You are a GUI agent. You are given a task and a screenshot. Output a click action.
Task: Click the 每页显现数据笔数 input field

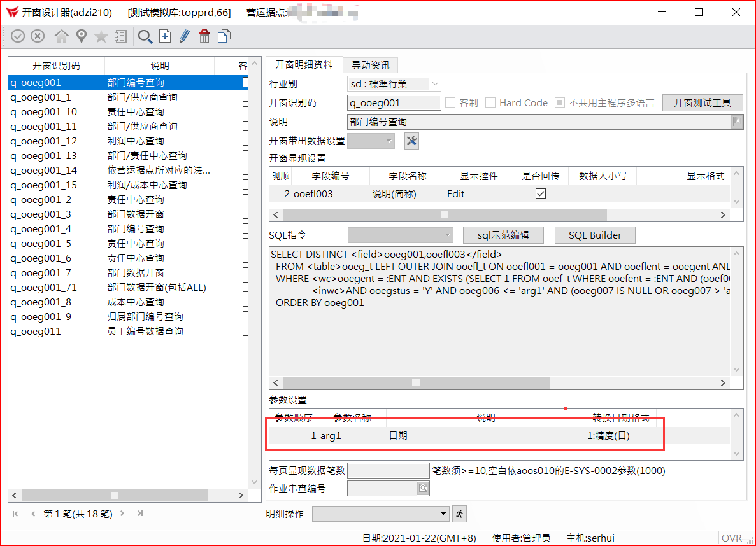(x=388, y=470)
